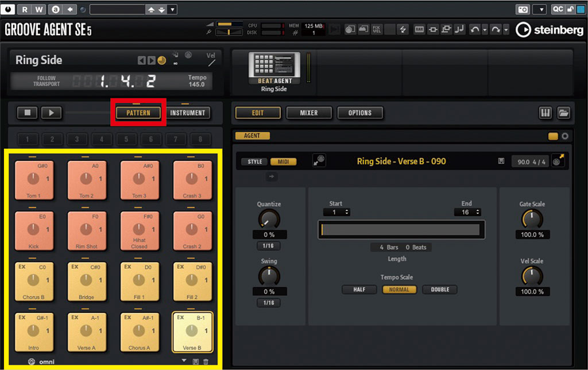Toggle pattern pad type to MIDI
The width and height of the screenshot is (588, 370).
point(283,161)
